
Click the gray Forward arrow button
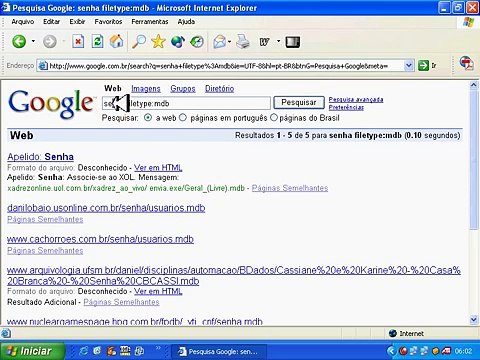click(x=50, y=42)
